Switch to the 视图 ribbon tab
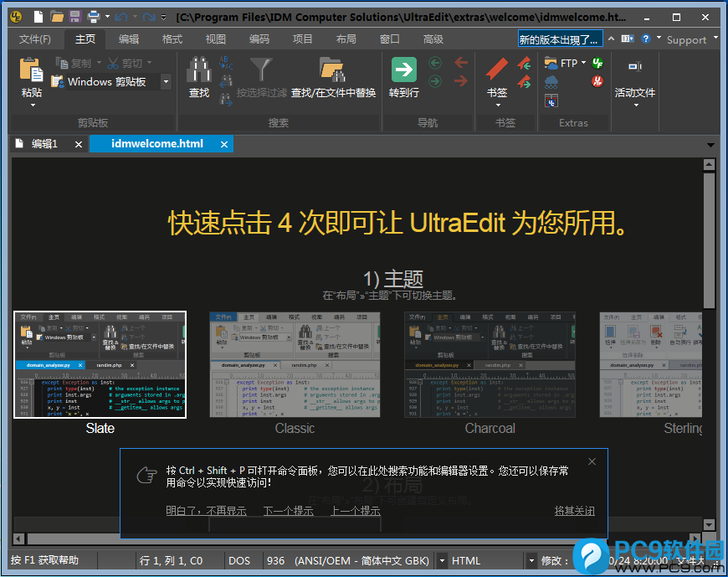Screen dimensions: 728x577 click(x=216, y=39)
